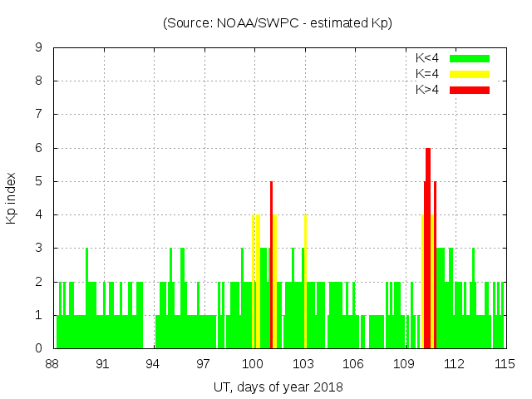Screen dimensions: 532x399
Task: Click the 'Kp index' y-axis label
Action: coord(12,198)
